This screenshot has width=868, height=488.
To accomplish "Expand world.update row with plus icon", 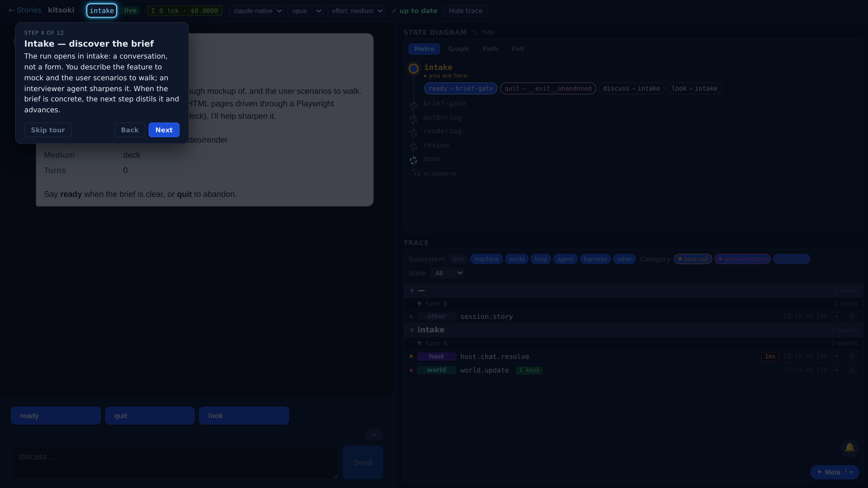I will (837, 370).
